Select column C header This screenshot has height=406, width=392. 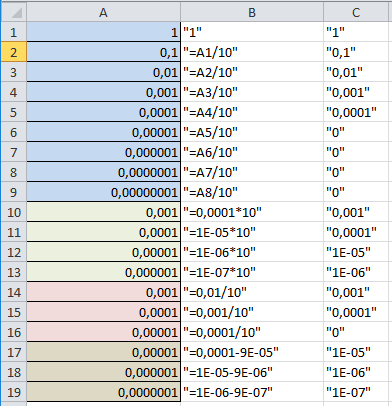(x=356, y=12)
